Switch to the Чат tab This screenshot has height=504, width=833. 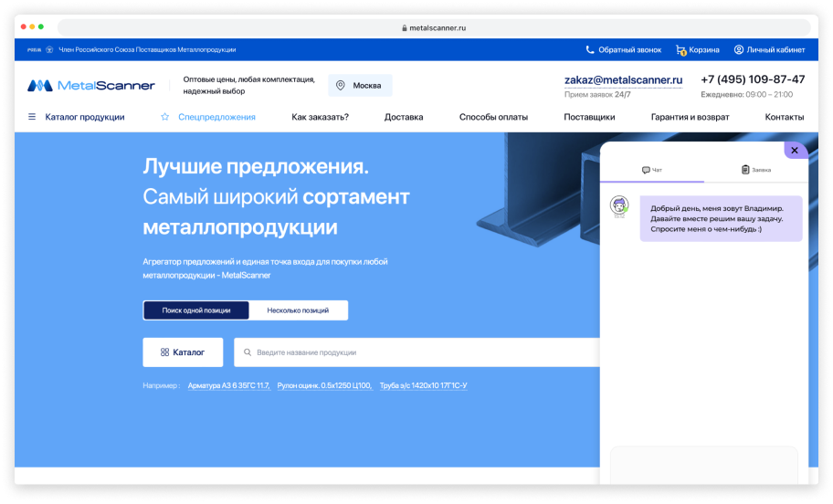click(x=652, y=170)
